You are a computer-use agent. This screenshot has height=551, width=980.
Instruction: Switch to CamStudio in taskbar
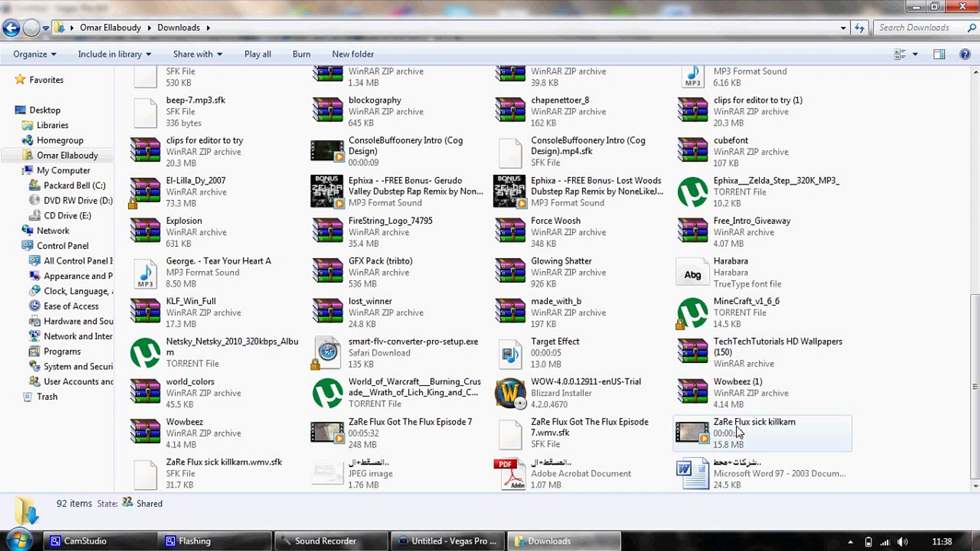click(x=100, y=541)
